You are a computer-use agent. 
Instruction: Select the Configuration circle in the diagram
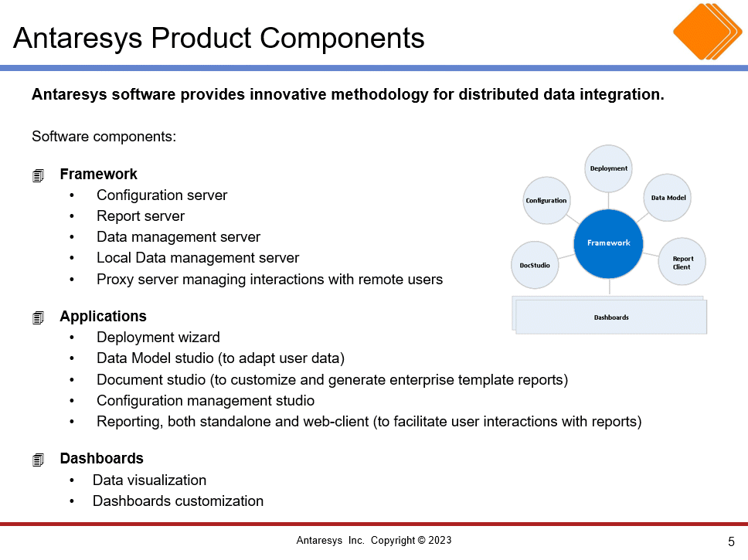pos(546,200)
